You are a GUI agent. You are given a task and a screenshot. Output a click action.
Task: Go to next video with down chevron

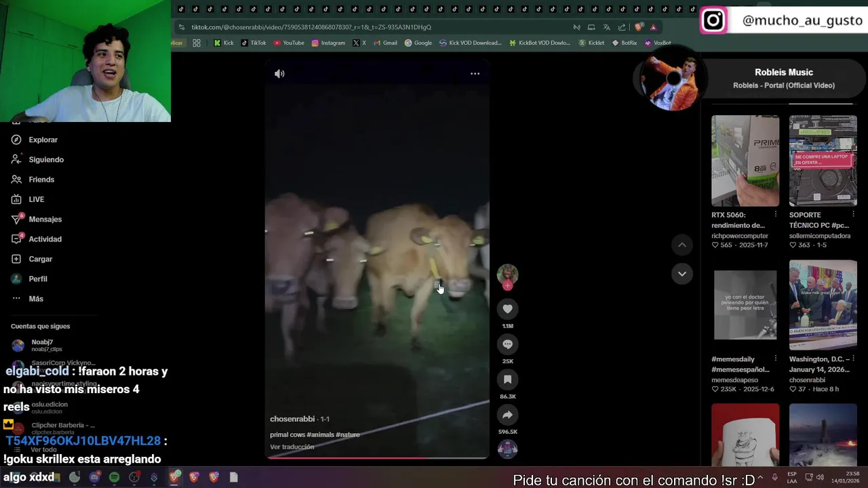coord(682,274)
